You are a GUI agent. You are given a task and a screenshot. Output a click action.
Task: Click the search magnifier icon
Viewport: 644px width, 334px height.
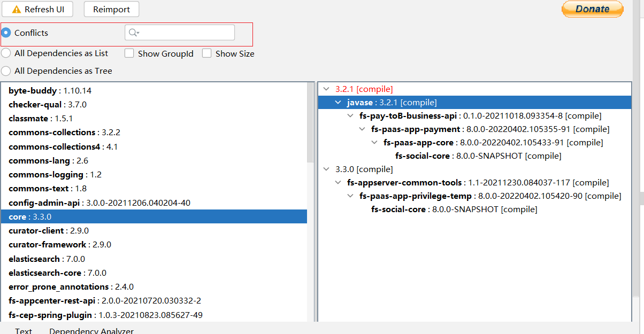[x=134, y=33]
